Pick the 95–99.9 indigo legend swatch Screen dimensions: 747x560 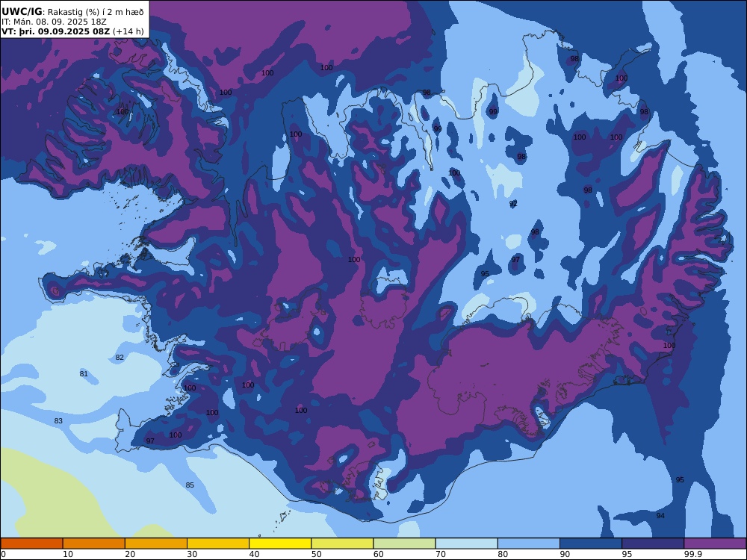[653, 544]
